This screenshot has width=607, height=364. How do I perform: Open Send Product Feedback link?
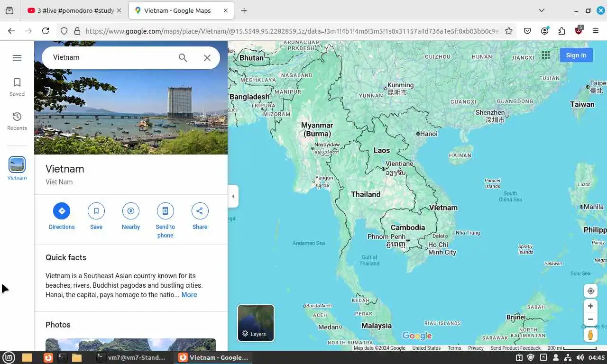point(515,348)
